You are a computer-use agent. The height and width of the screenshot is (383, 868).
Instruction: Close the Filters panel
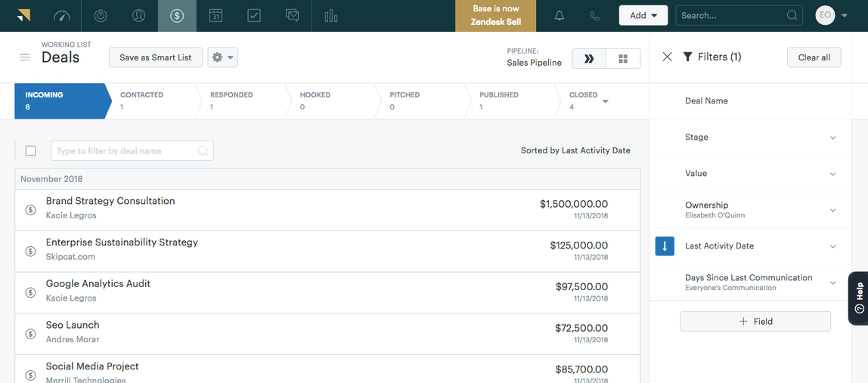click(667, 57)
